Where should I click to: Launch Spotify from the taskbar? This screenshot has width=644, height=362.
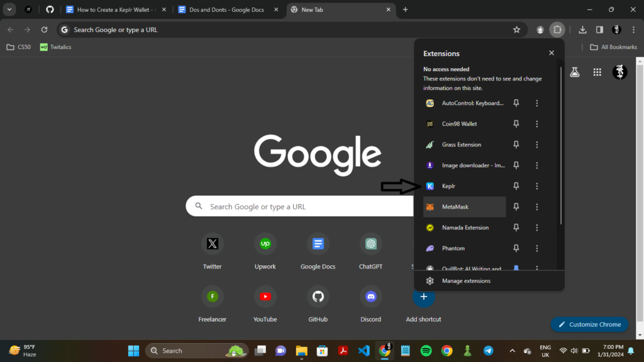point(426,350)
